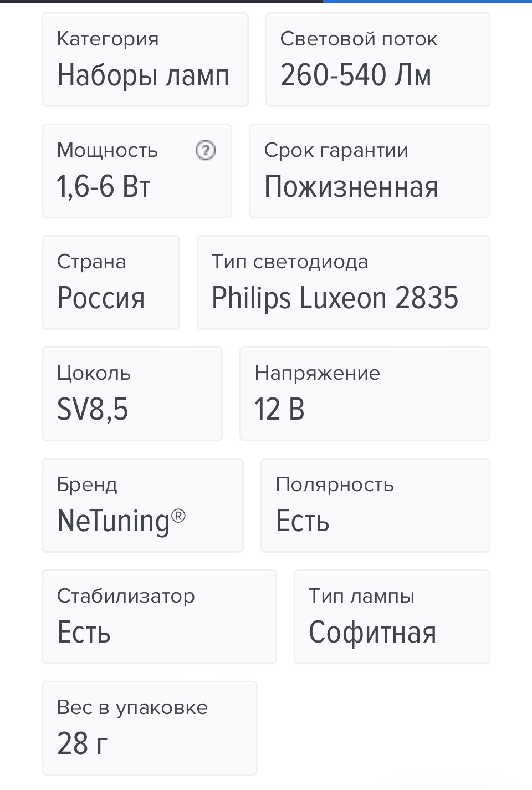Select the Страна Россия card
Viewport: 532px width, 790px height.
coord(111,283)
